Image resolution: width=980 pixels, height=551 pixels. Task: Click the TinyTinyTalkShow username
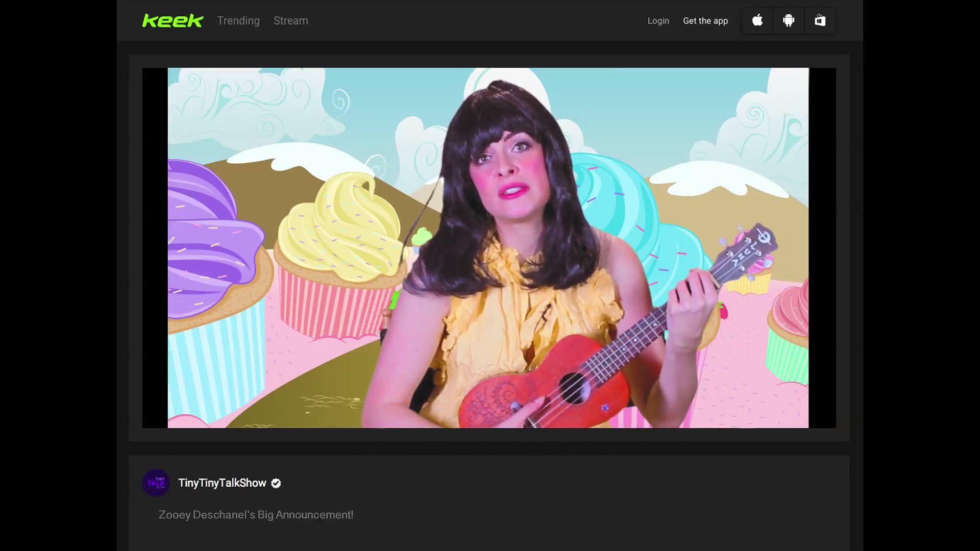pyautogui.click(x=222, y=483)
